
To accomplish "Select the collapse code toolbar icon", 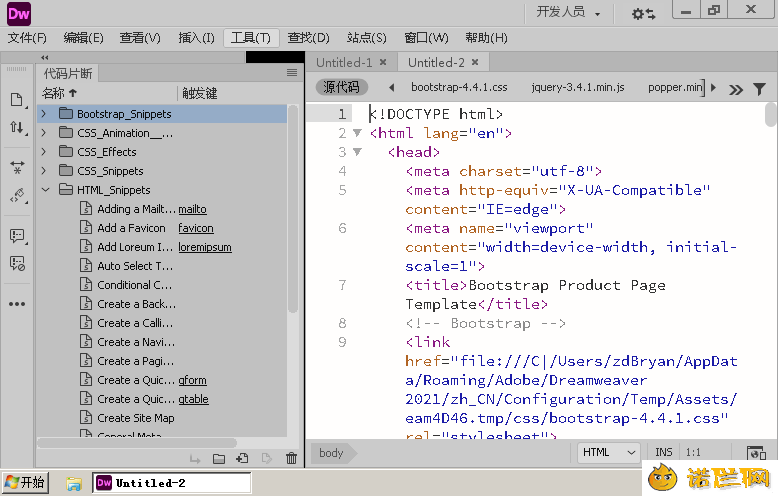I will (17, 167).
